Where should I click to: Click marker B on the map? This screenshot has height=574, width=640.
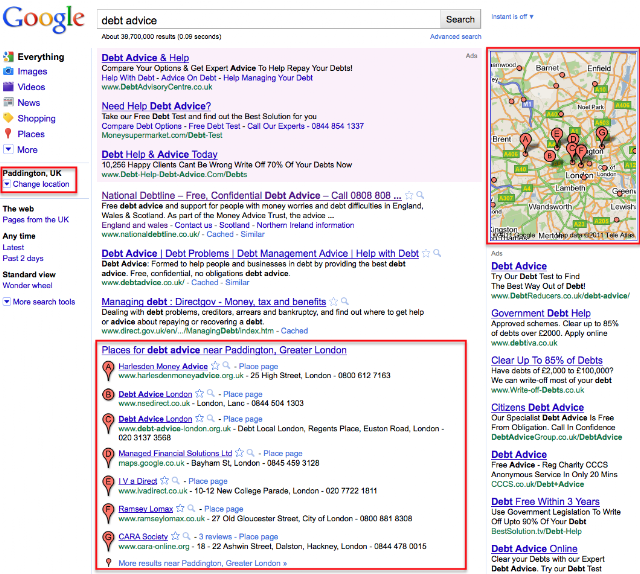[x=550, y=156]
